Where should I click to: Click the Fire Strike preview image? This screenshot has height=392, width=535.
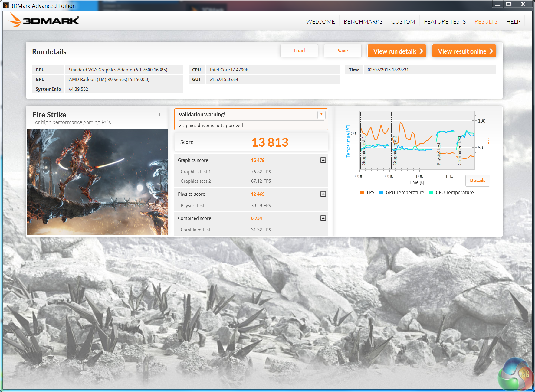97,182
